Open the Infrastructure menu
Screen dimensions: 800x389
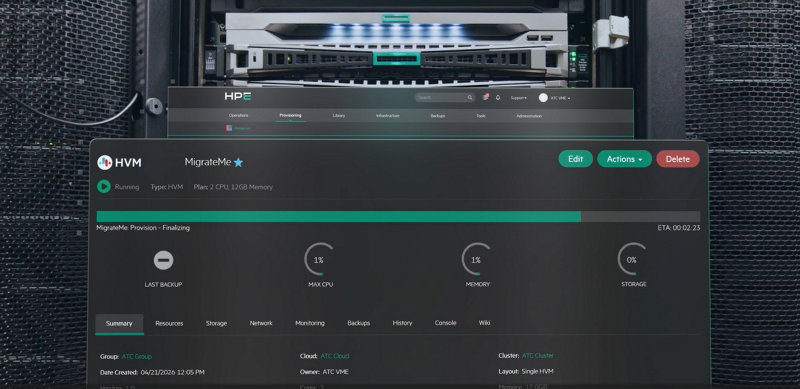click(x=388, y=116)
